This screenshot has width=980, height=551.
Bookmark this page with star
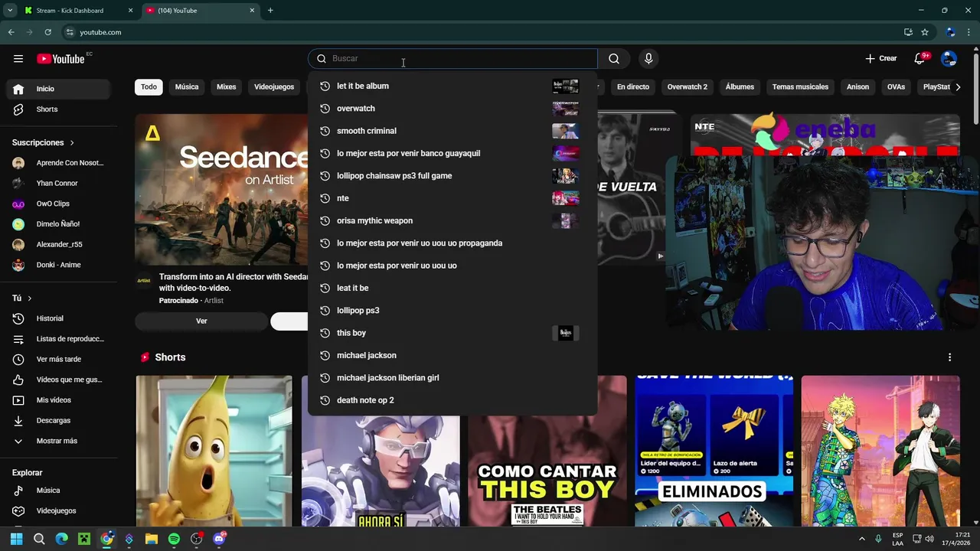(x=925, y=32)
